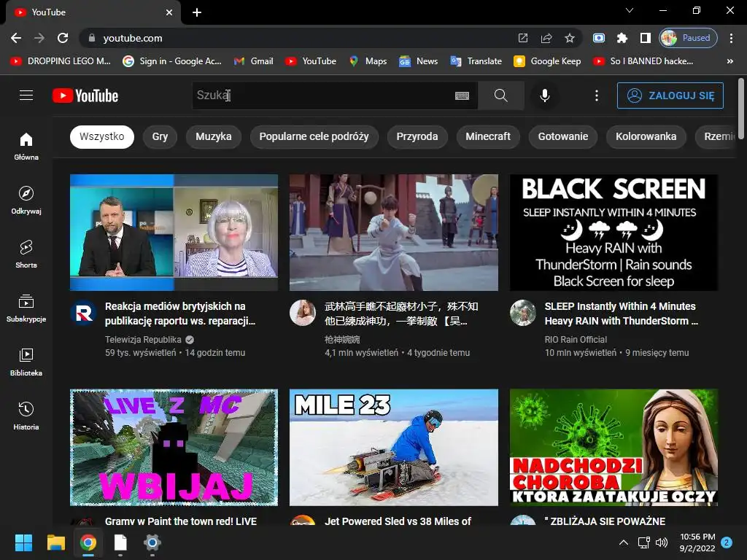Open the BLACK SCREEN rain video thumbnail
747x560 pixels.
tap(614, 233)
